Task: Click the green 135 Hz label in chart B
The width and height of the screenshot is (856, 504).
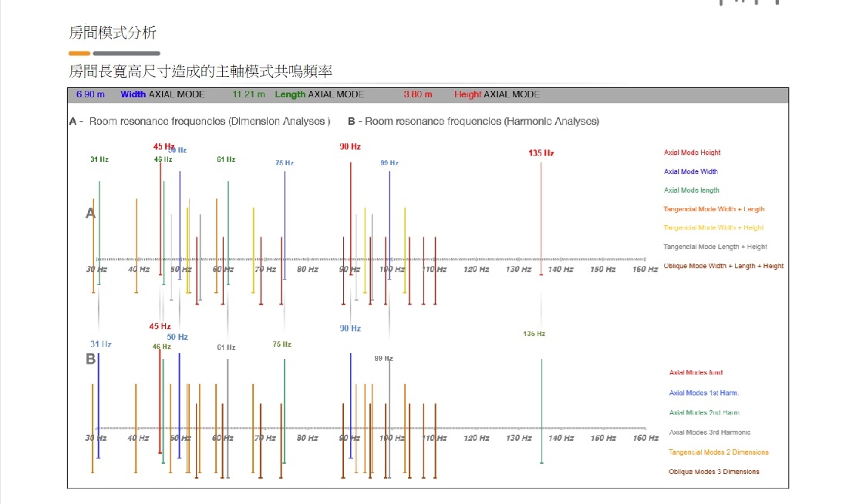Action: pos(534,333)
